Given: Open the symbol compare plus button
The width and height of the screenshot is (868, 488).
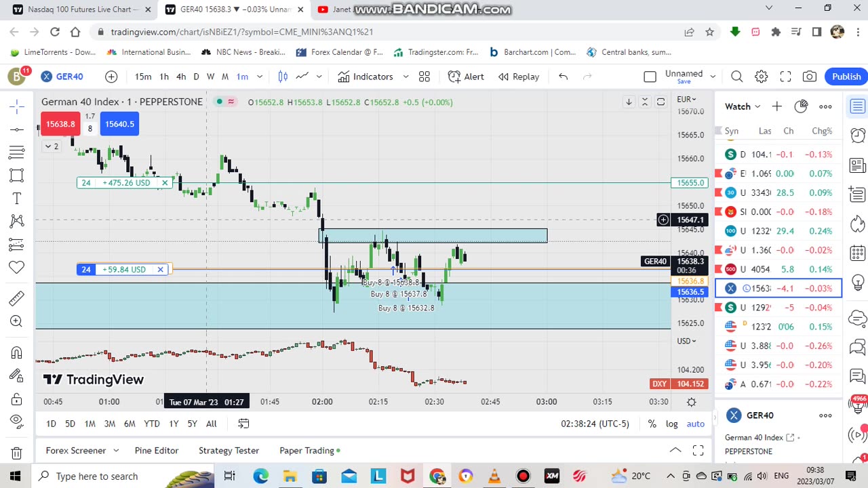Looking at the screenshot, I should coord(111,77).
